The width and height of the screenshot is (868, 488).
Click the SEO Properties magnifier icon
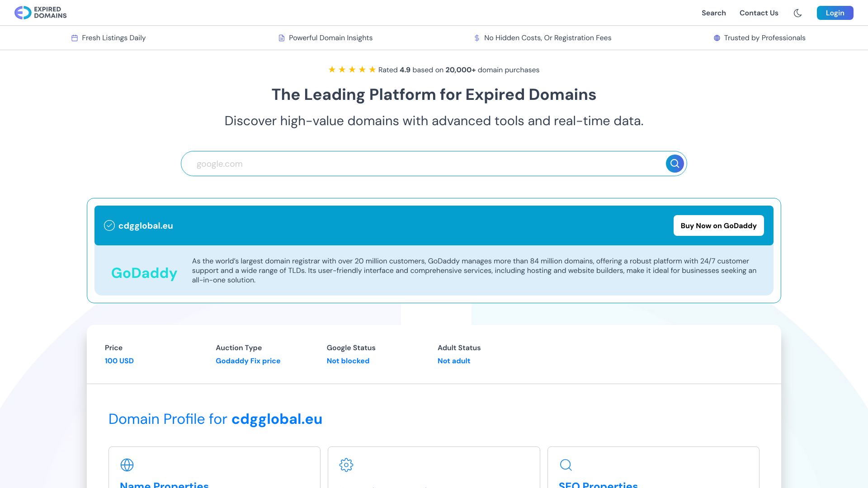(566, 465)
